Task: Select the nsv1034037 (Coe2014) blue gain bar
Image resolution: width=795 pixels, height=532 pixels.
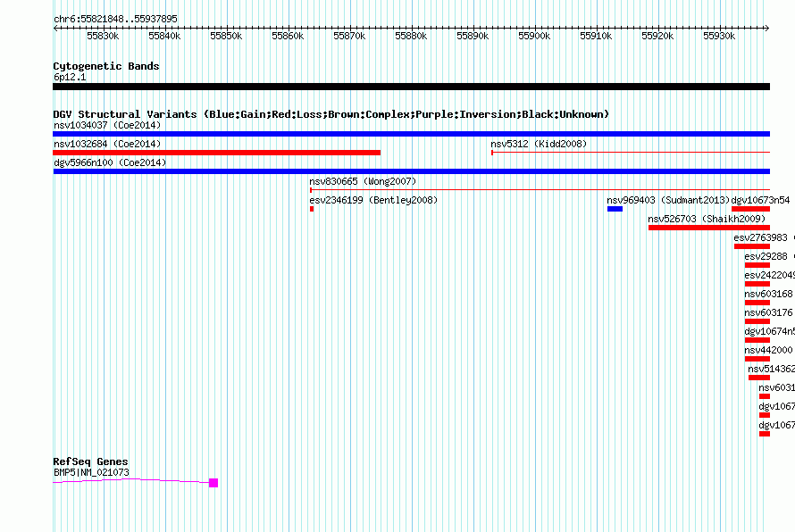Action: [411, 134]
